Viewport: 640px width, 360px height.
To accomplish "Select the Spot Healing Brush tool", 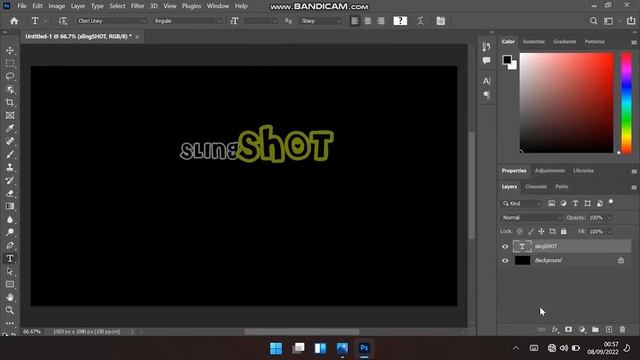I will pyautogui.click(x=10, y=141).
